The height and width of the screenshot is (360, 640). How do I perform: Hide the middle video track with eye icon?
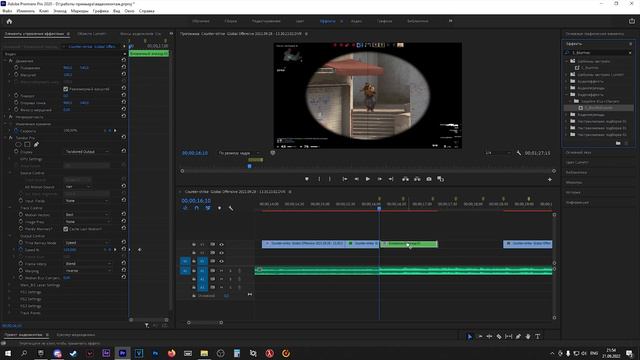pyautogui.click(x=222, y=253)
